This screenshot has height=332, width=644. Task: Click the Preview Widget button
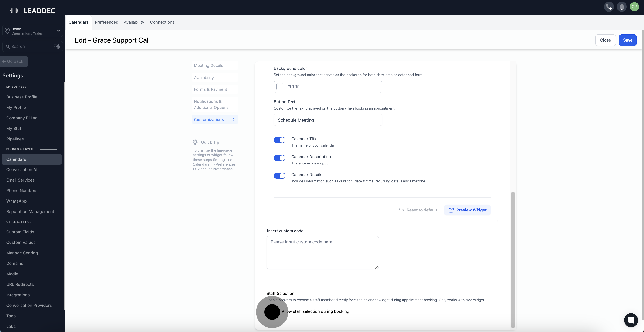(467, 210)
